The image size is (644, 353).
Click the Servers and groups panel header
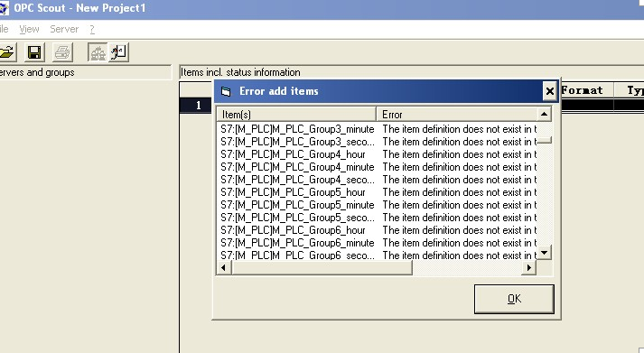(86, 72)
